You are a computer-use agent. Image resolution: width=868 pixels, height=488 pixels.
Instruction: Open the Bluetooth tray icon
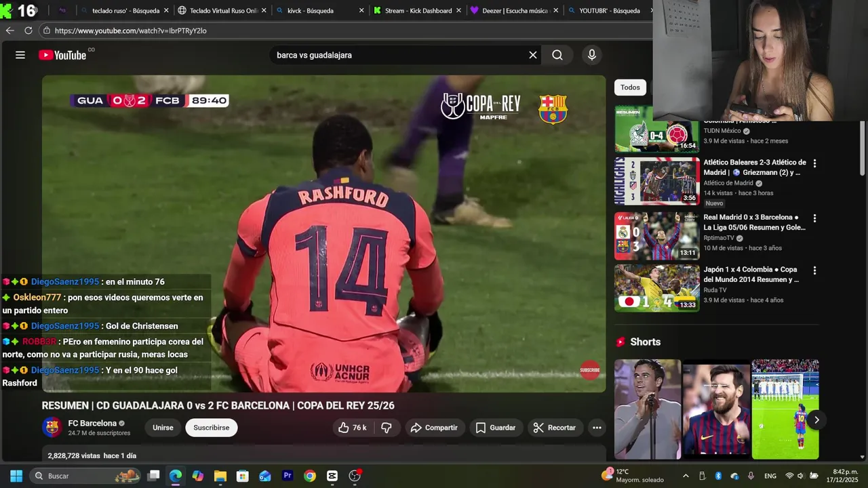tap(718, 476)
